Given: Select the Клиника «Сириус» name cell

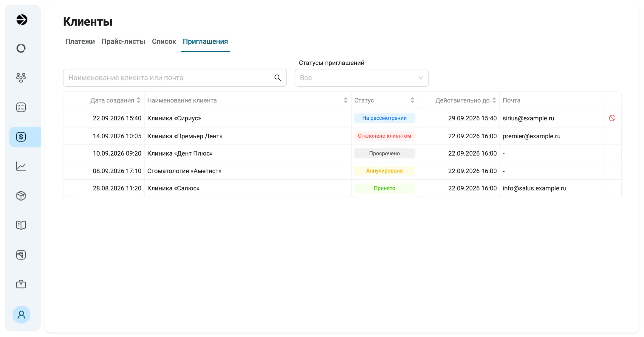Looking at the screenshot, I should (248, 118).
